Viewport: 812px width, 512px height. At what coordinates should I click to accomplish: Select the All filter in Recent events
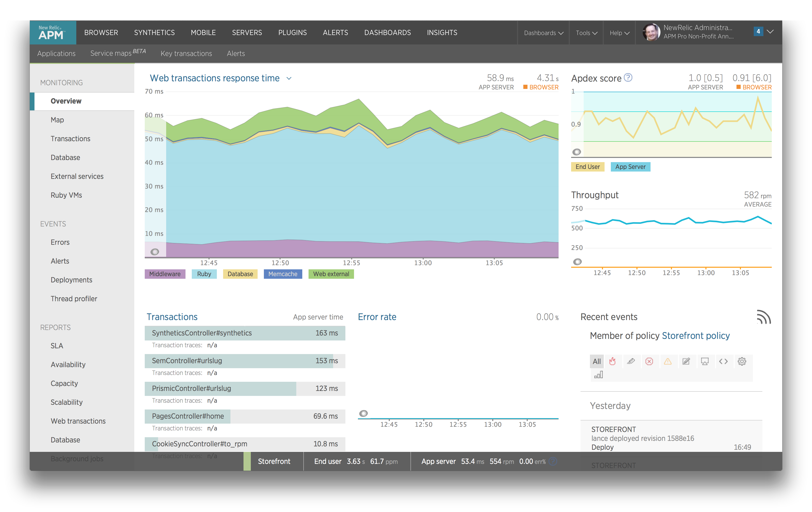pos(597,361)
